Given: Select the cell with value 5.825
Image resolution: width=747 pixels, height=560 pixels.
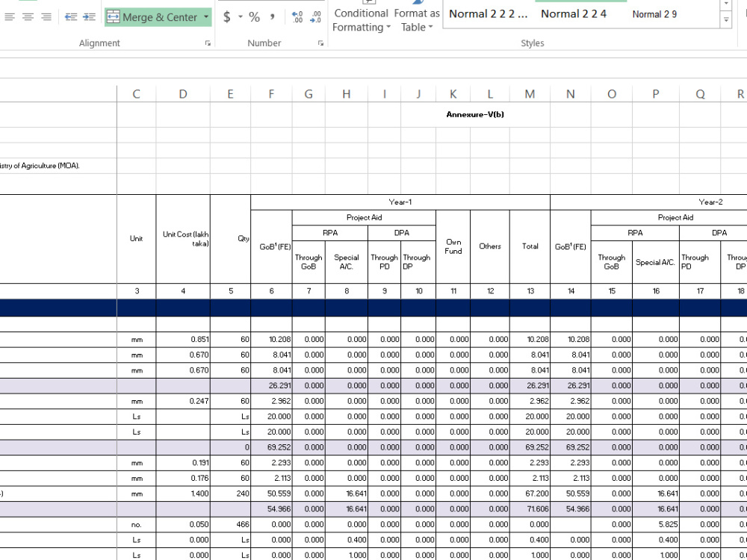Looking at the screenshot, I should pos(656,524).
